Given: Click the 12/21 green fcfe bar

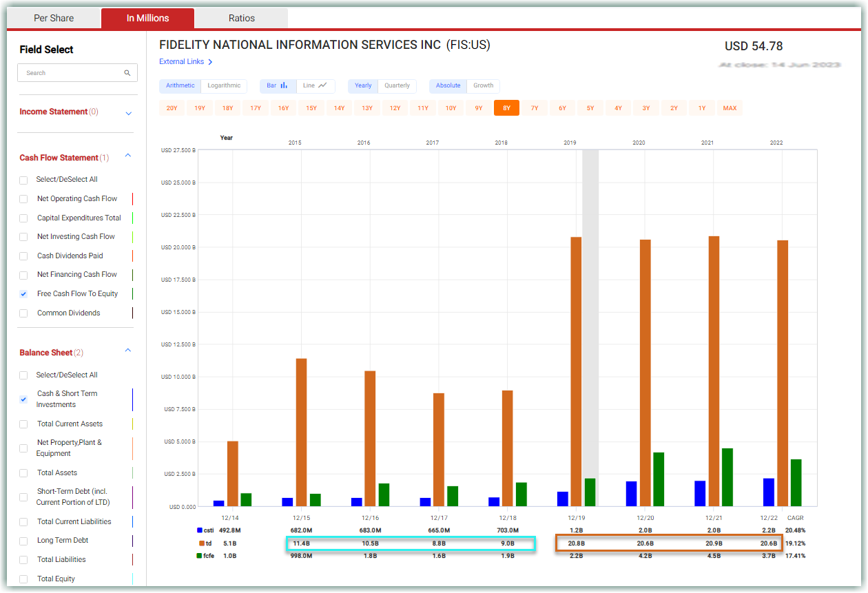Looking at the screenshot, I should click(727, 477).
